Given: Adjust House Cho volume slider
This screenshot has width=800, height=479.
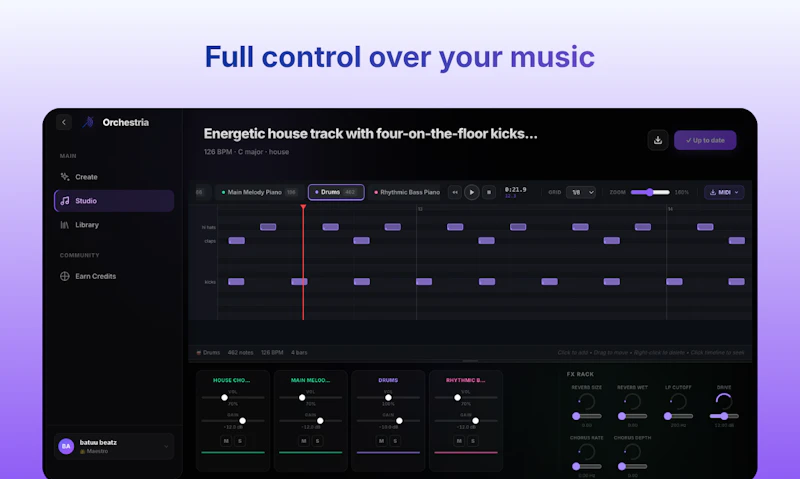Looking at the screenshot, I should (x=233, y=397).
